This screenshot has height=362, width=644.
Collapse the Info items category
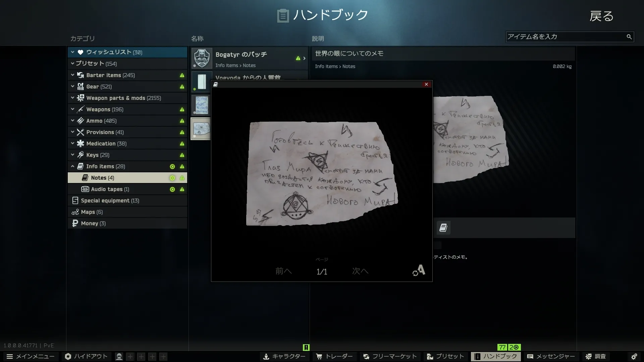[72, 166]
